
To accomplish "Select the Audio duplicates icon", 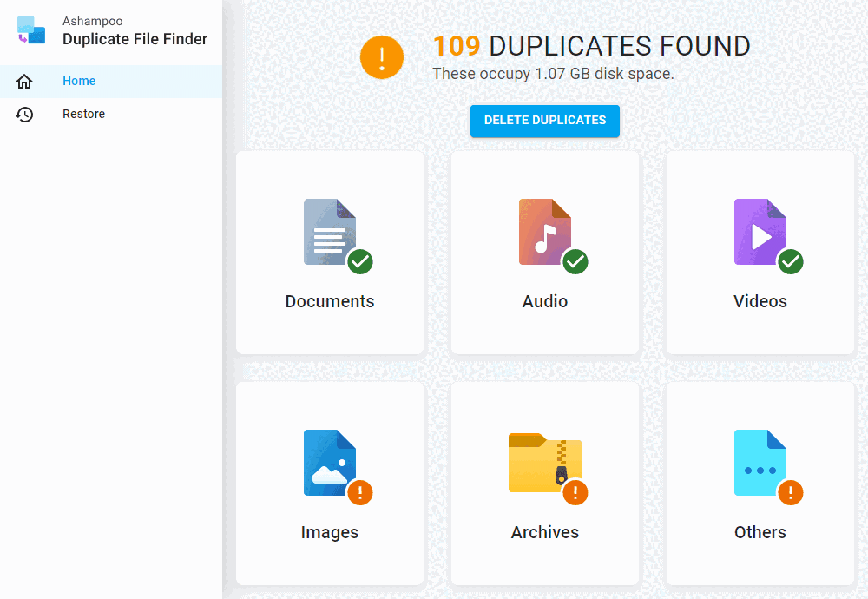I will pyautogui.click(x=545, y=232).
